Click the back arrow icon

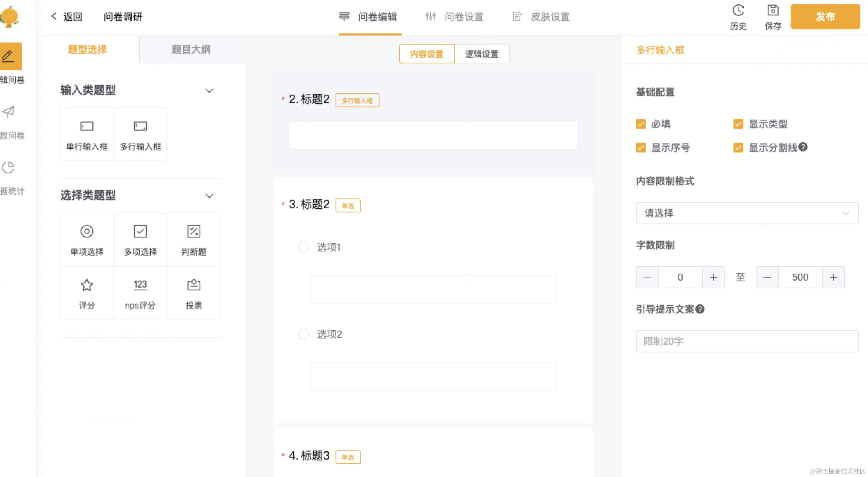click(54, 16)
